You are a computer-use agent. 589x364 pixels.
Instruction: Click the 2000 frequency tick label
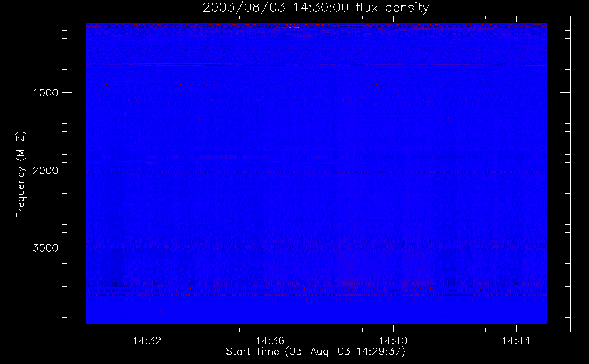click(x=46, y=170)
